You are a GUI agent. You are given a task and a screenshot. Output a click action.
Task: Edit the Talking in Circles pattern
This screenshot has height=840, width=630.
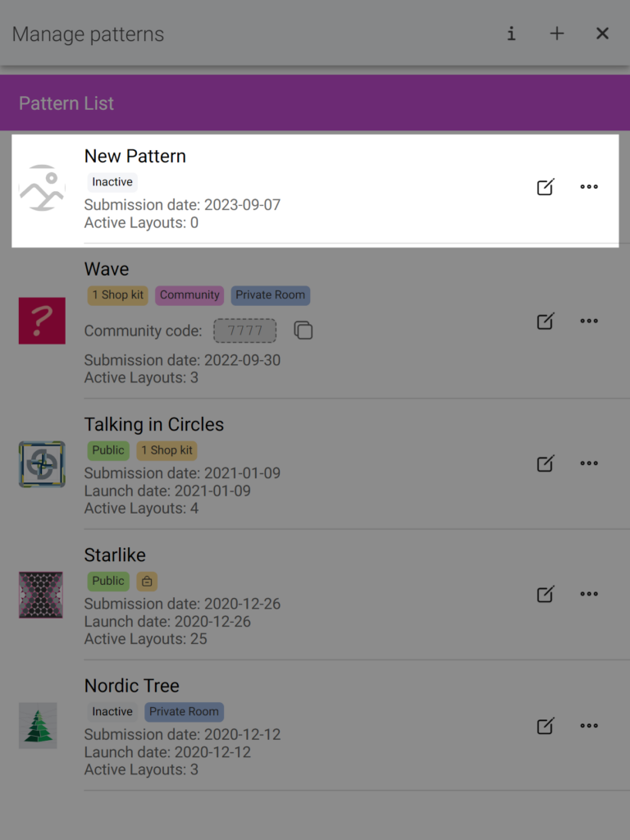pyautogui.click(x=546, y=463)
